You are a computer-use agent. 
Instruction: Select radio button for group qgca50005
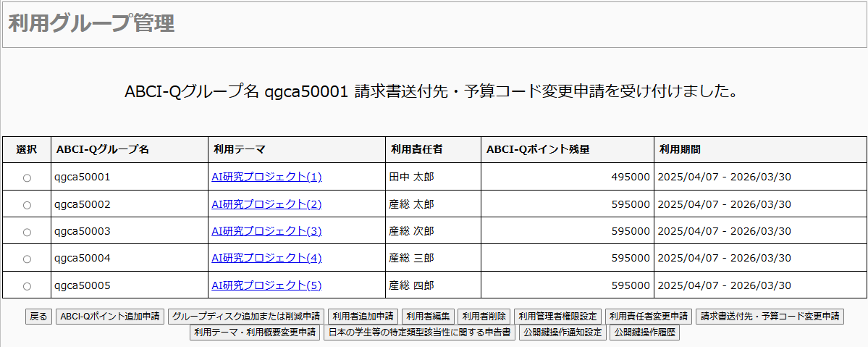tap(27, 286)
